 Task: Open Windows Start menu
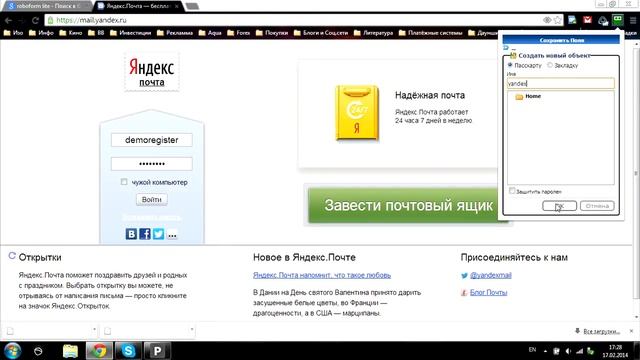coord(12,351)
